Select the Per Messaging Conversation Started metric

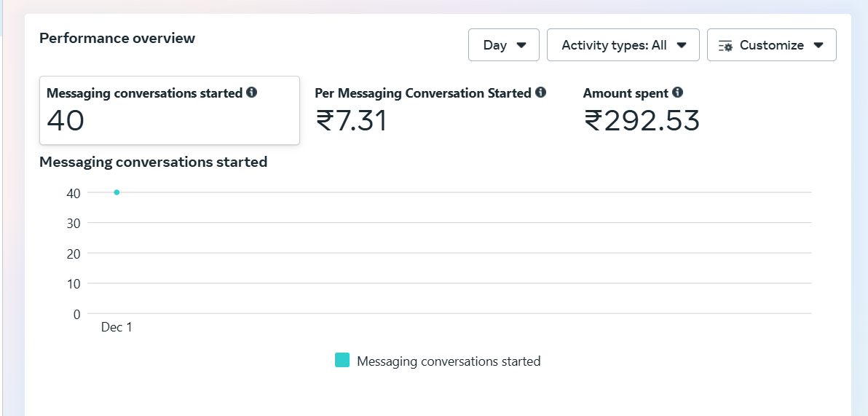(x=430, y=110)
